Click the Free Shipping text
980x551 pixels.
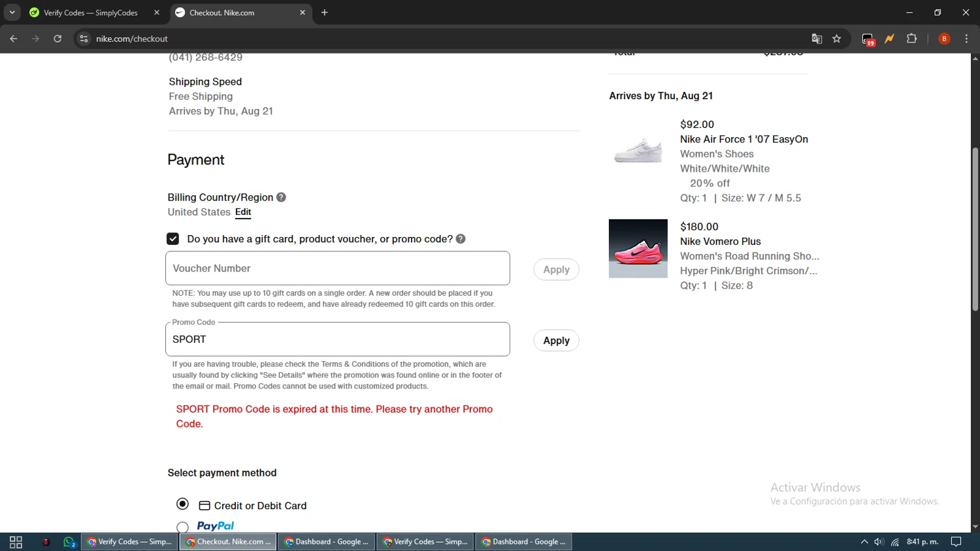pos(201,97)
